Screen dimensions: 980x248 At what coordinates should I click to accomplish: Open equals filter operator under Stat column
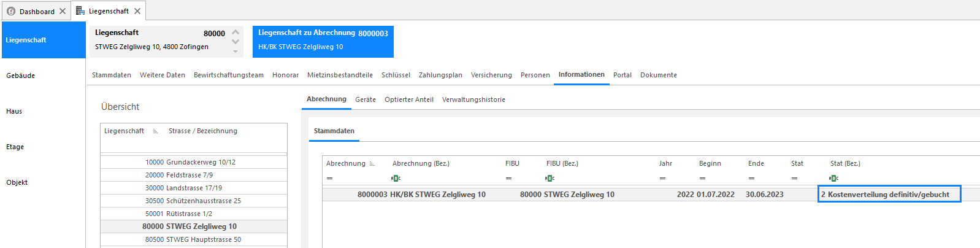[x=794, y=179]
